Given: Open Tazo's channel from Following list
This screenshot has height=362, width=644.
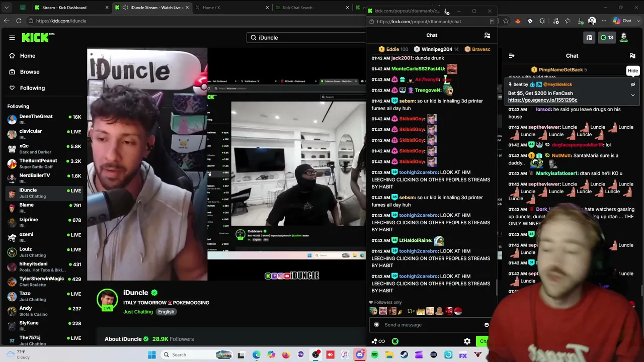Looking at the screenshot, I should tap(44, 296).
